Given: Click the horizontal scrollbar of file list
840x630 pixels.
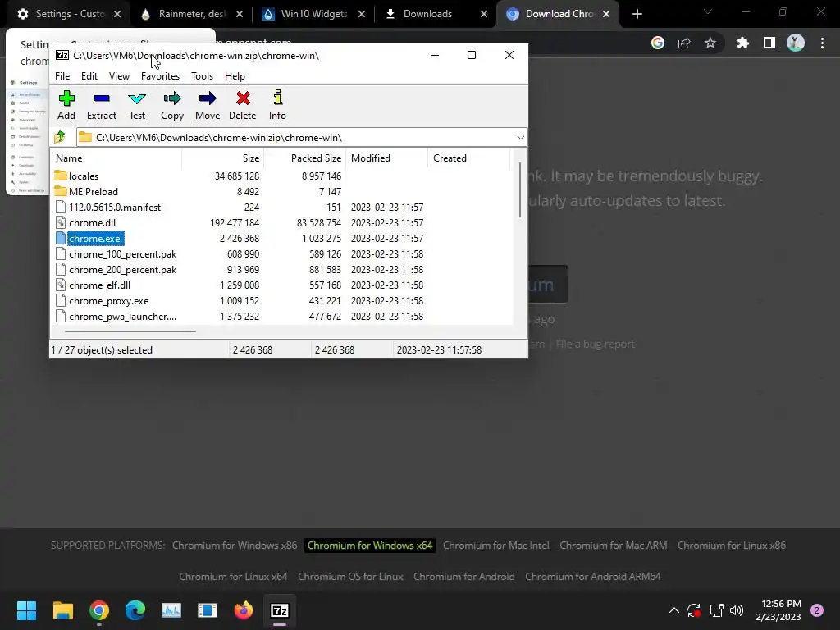Looking at the screenshot, I should (x=130, y=331).
